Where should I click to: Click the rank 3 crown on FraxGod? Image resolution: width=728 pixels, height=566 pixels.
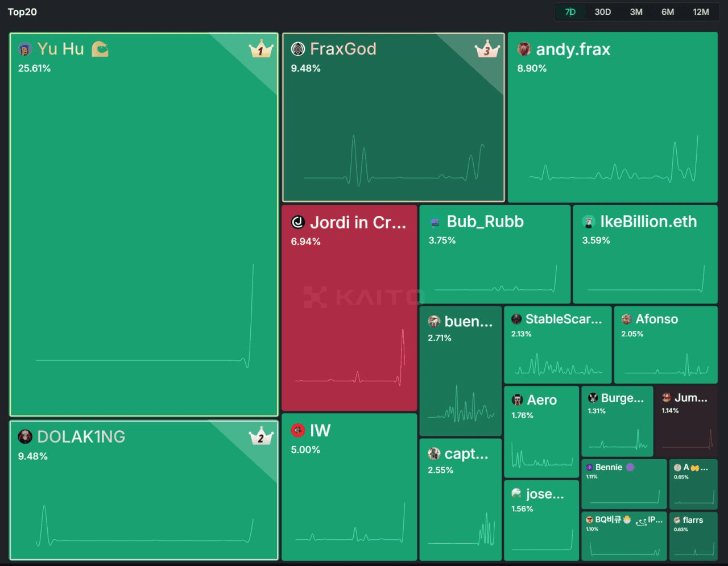487,49
